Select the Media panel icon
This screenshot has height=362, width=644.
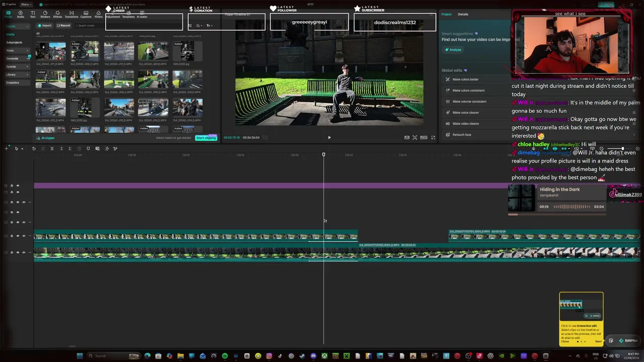click(x=8, y=14)
